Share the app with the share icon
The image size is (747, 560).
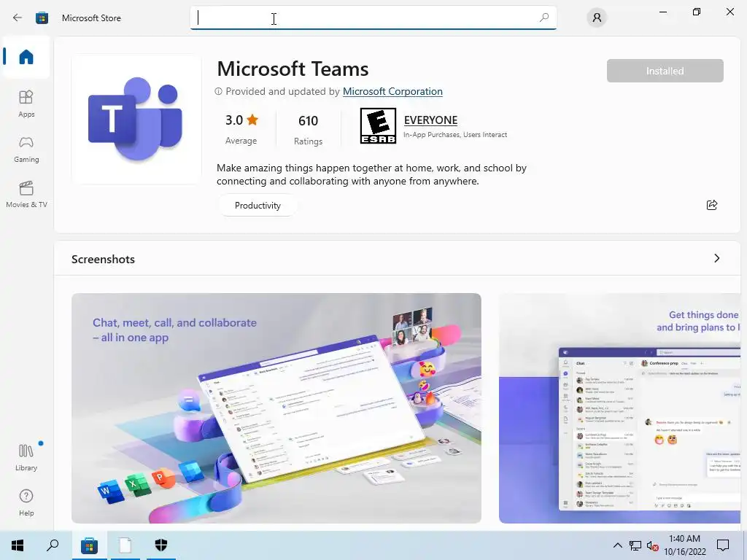point(712,205)
